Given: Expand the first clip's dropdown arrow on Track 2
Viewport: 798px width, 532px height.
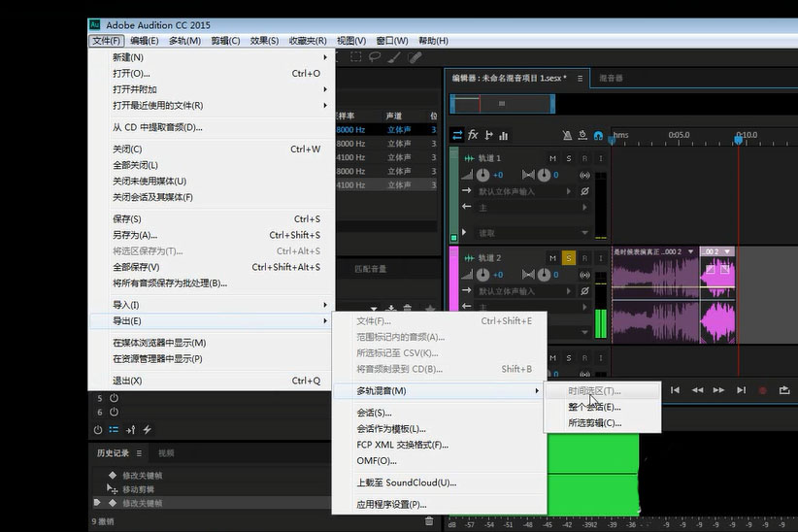Looking at the screenshot, I should pyautogui.click(x=690, y=251).
